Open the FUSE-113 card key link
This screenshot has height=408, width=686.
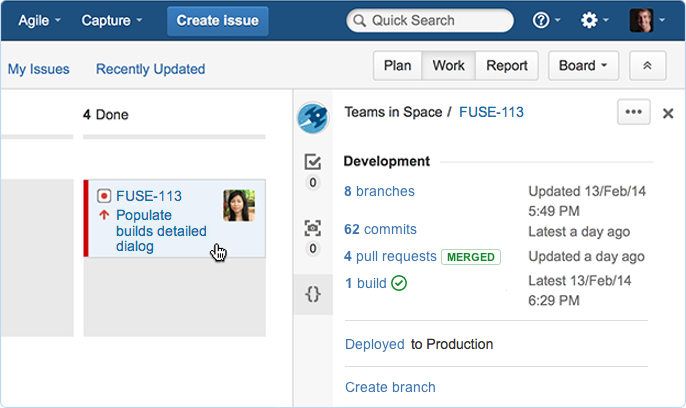(149, 196)
